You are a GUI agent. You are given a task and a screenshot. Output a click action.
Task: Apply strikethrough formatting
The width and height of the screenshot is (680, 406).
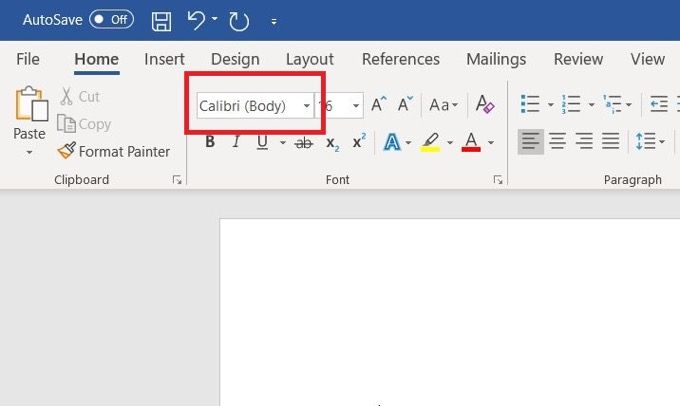(x=304, y=142)
